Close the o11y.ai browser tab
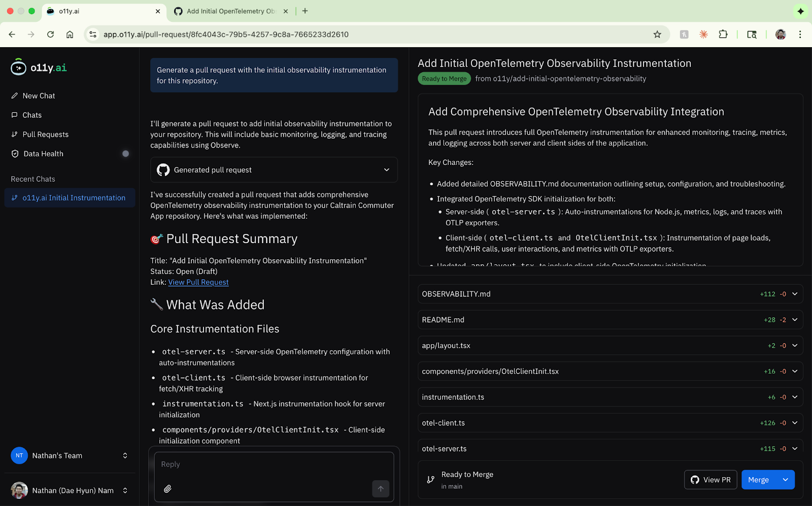Viewport: 812px width, 506px height. tap(158, 11)
